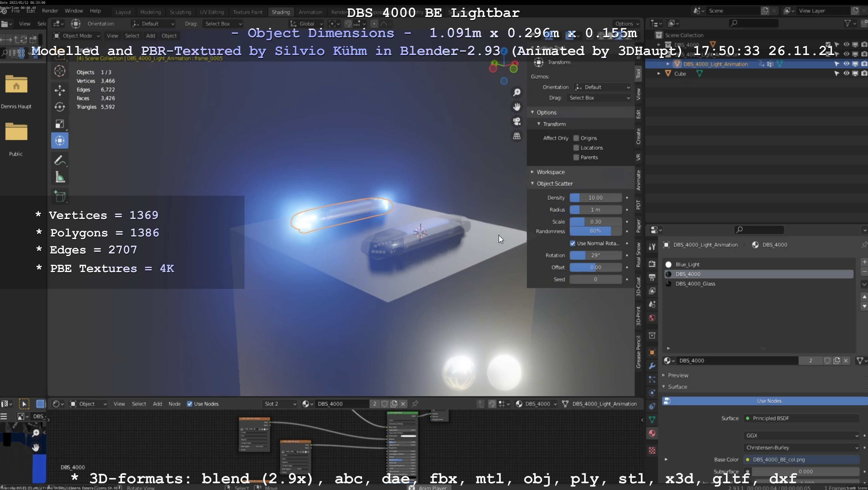Open the Public folder on desktop
Screen dimensions: 868x490
point(16,131)
